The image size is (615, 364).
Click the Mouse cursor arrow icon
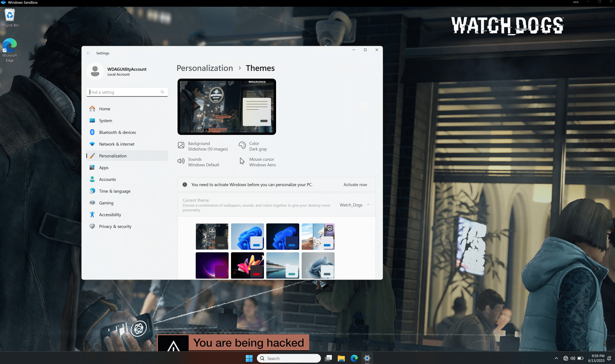pyautogui.click(x=242, y=161)
